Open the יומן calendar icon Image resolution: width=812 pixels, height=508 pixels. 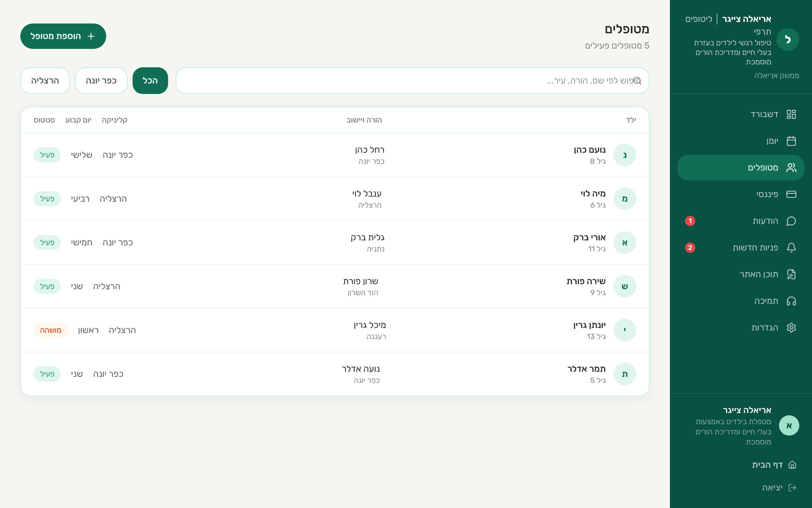click(791, 141)
